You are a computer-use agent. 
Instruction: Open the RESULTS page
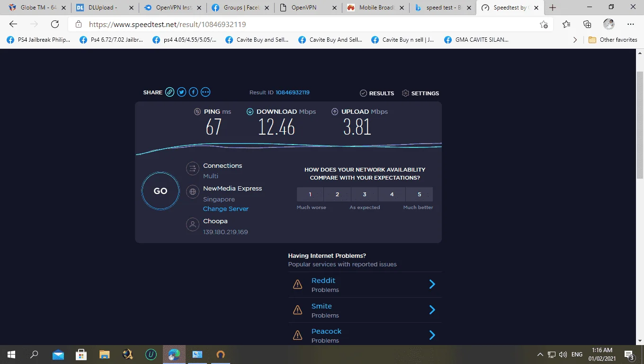[x=377, y=93]
